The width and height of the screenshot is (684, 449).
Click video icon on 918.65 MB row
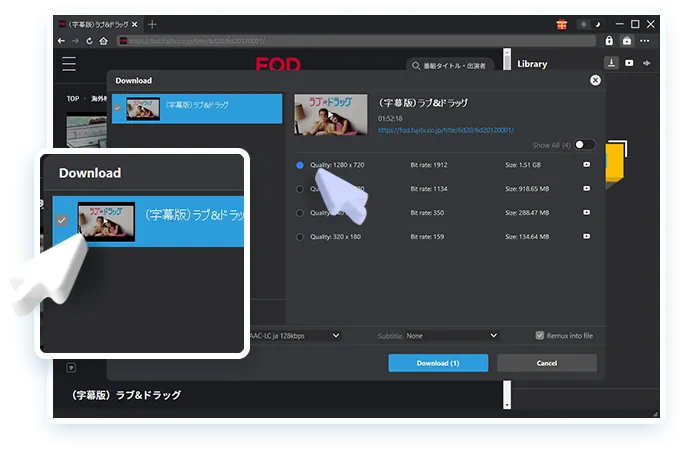[x=587, y=189]
